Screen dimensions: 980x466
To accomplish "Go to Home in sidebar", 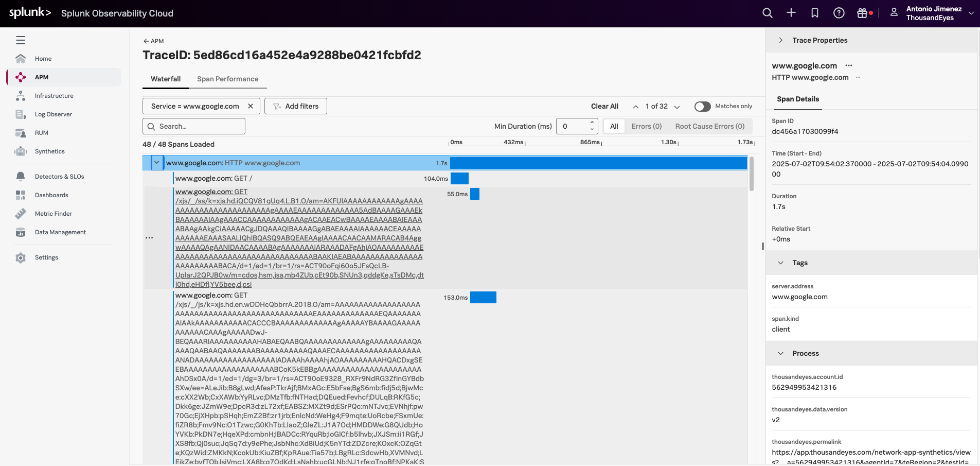I will [x=43, y=59].
